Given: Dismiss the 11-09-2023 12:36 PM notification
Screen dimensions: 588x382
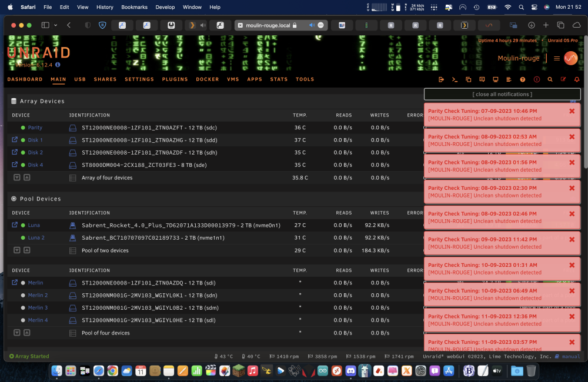Looking at the screenshot, I should point(572,316).
